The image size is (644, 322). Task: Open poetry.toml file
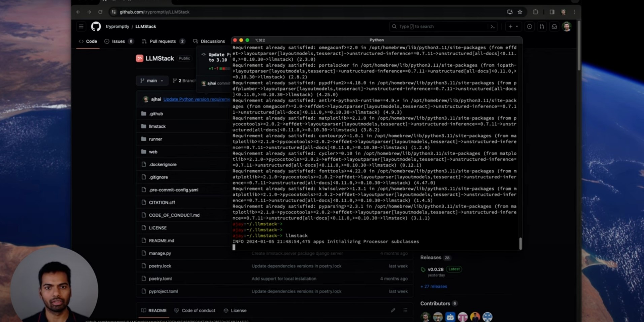[x=160, y=279]
